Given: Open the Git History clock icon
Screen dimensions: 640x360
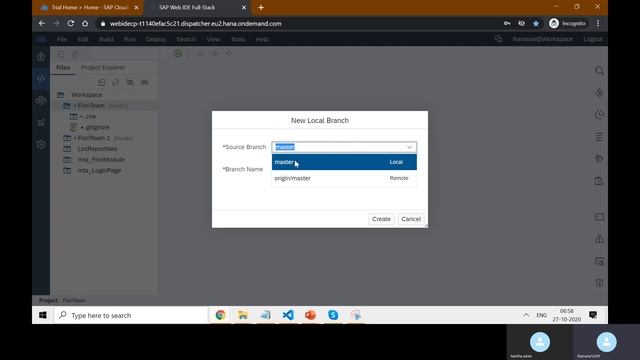Looking at the screenshot, I should pyautogui.click(x=599, y=115).
